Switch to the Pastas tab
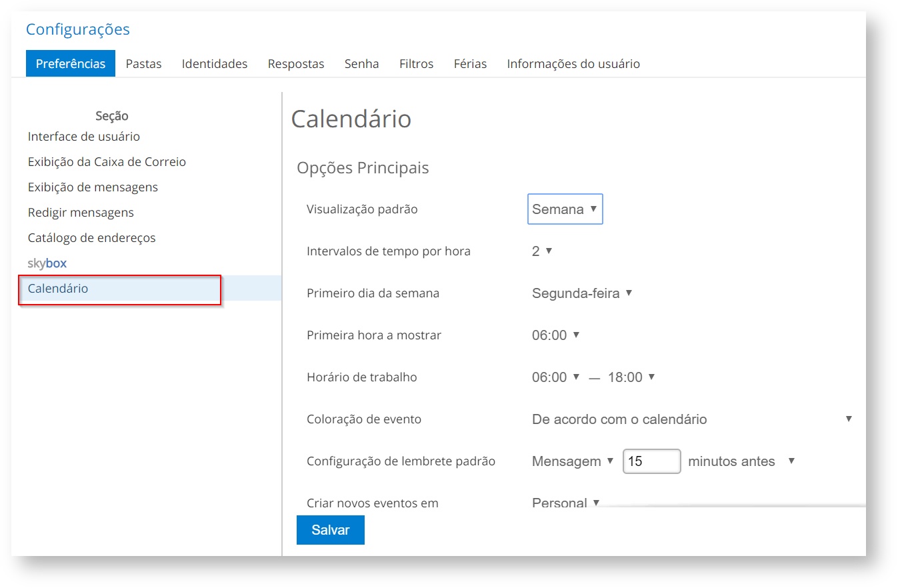Viewport: 898px width, 588px height. pyautogui.click(x=143, y=64)
